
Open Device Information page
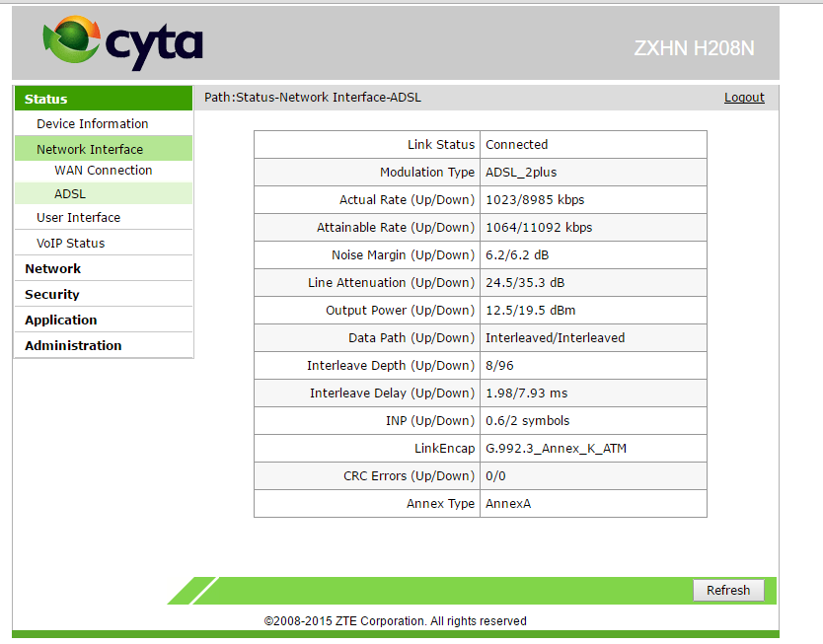pos(92,123)
